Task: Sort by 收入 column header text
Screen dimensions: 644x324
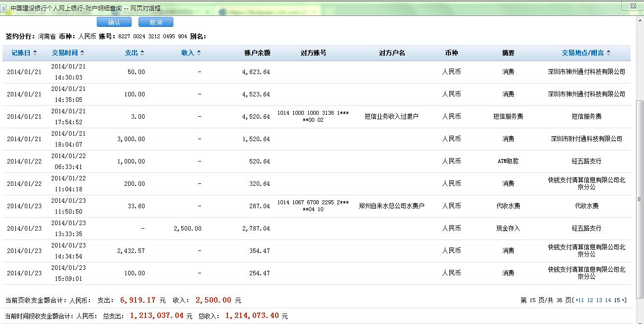Action: 188,53
